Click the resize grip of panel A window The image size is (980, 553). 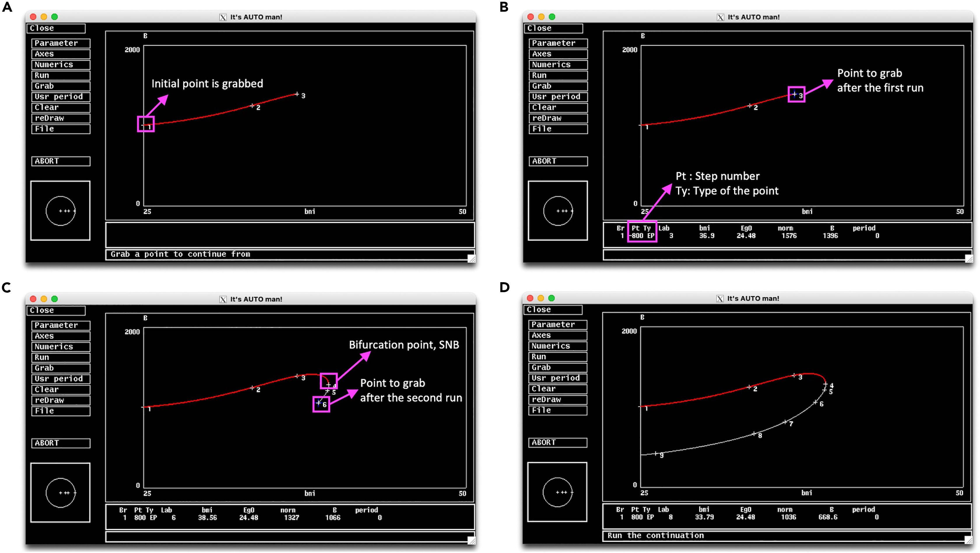tap(471, 259)
